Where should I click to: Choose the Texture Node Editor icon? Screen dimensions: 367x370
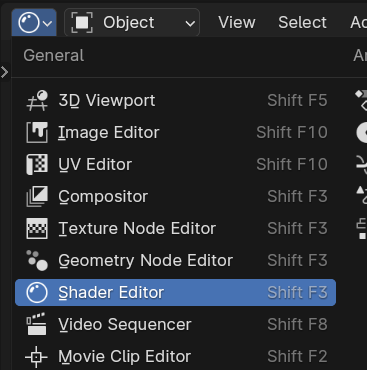(37, 228)
